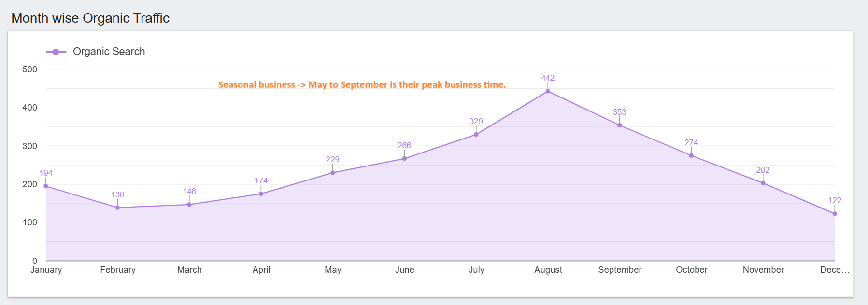
Task: Toggle the Organic Search legend label
Action: click(x=109, y=52)
